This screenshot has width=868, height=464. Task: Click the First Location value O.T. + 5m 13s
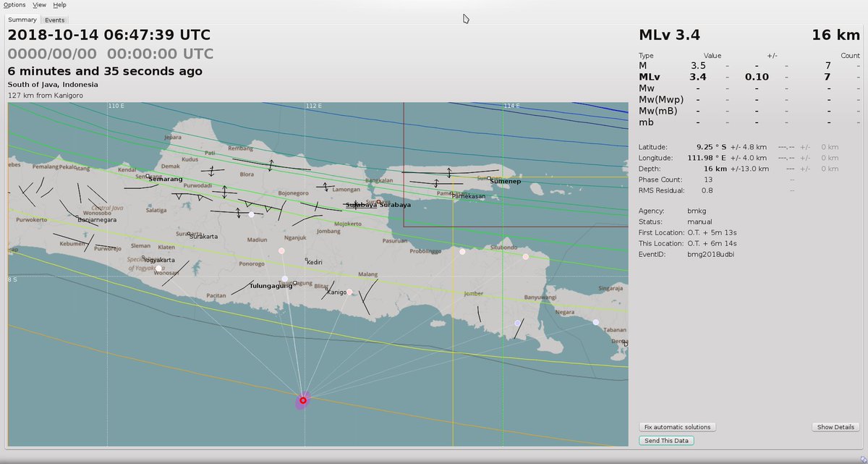coord(712,232)
